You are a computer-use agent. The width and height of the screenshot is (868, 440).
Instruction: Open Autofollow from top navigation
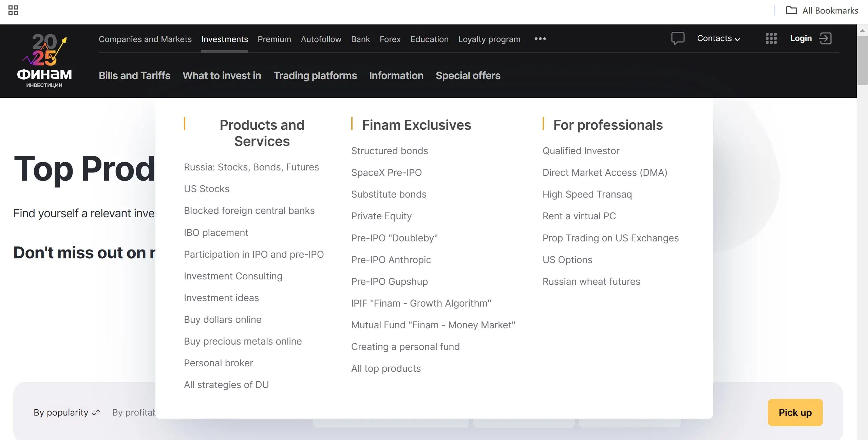321,39
